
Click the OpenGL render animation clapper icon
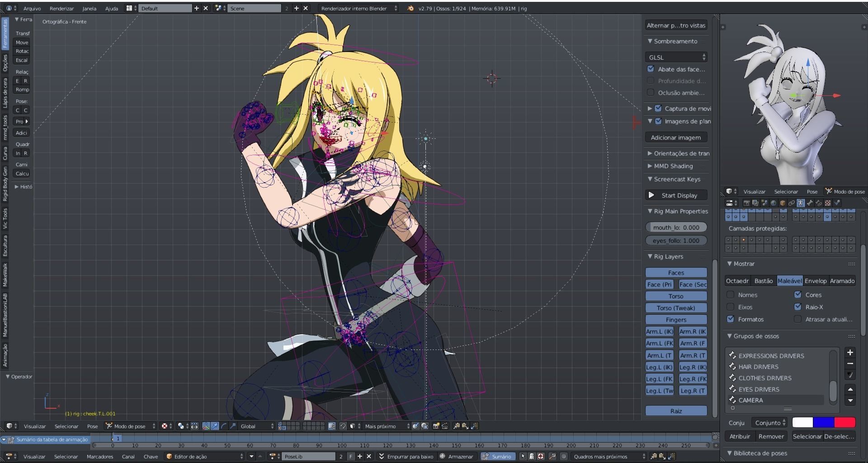click(444, 426)
